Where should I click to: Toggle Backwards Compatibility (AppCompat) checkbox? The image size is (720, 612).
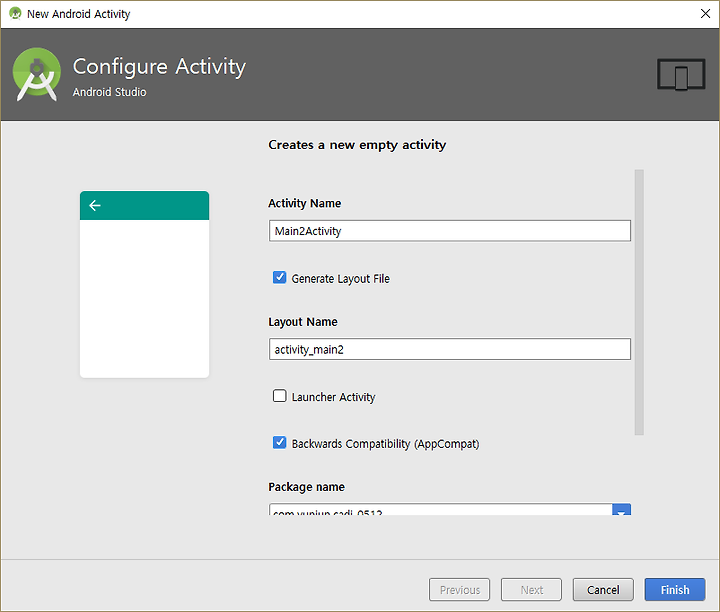tap(279, 443)
